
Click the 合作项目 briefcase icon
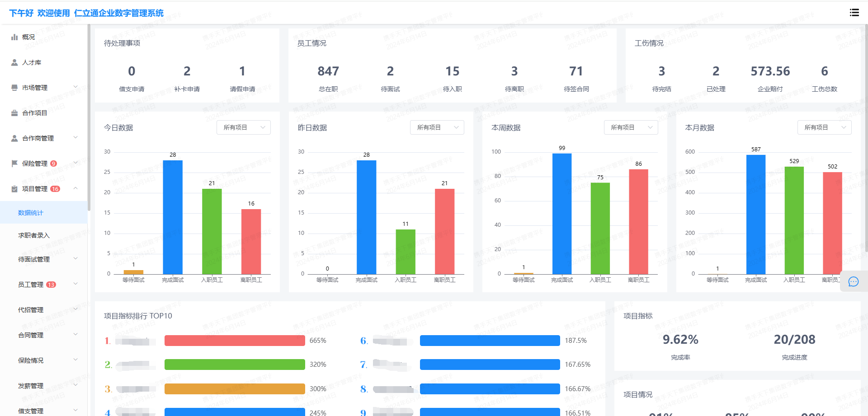(14, 113)
